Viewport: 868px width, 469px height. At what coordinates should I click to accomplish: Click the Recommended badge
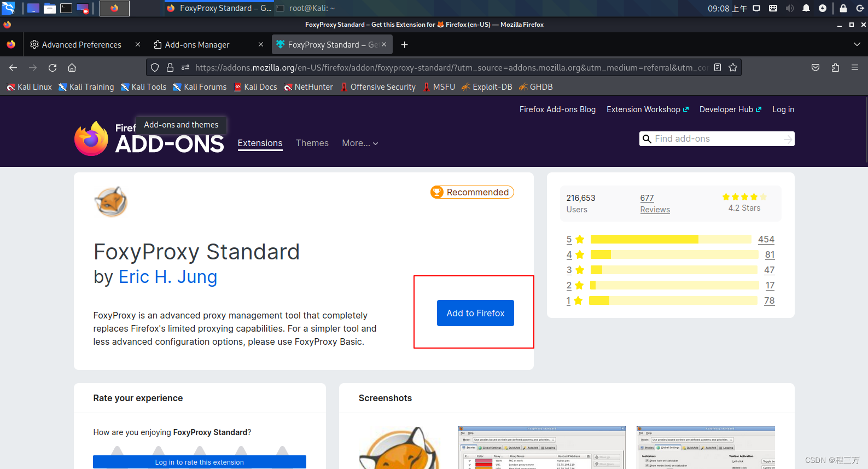coord(472,192)
